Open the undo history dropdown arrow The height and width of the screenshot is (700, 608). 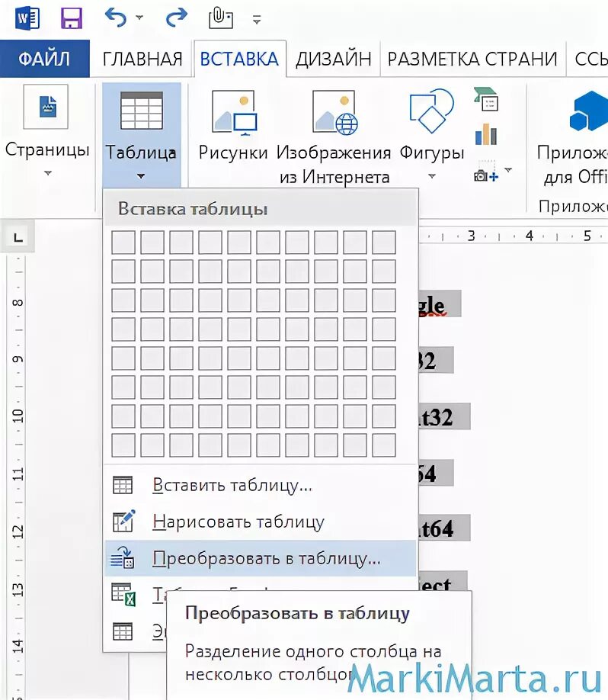pyautogui.click(x=139, y=18)
